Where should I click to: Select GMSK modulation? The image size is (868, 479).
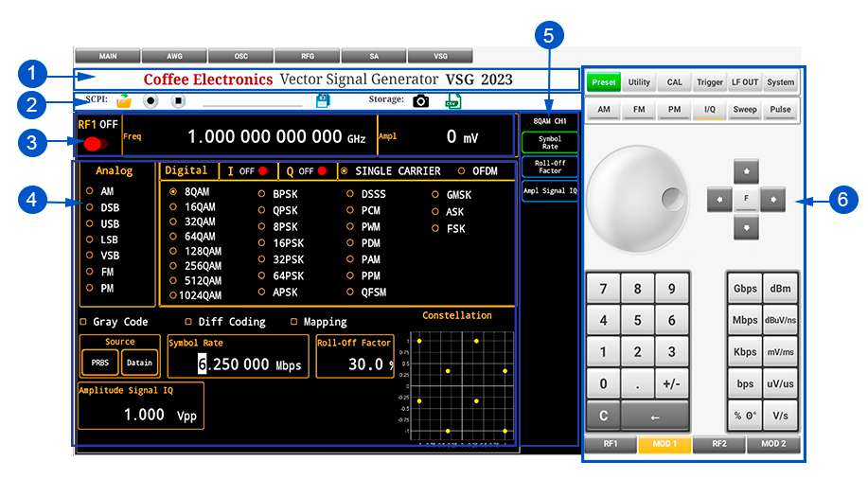(x=435, y=194)
